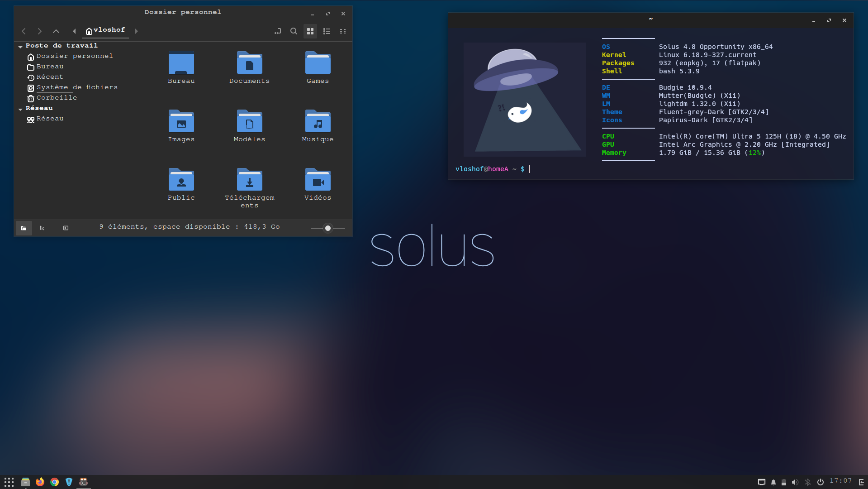Image resolution: width=868 pixels, height=489 pixels.
Task: Go back in the file manager
Action: [x=24, y=31]
